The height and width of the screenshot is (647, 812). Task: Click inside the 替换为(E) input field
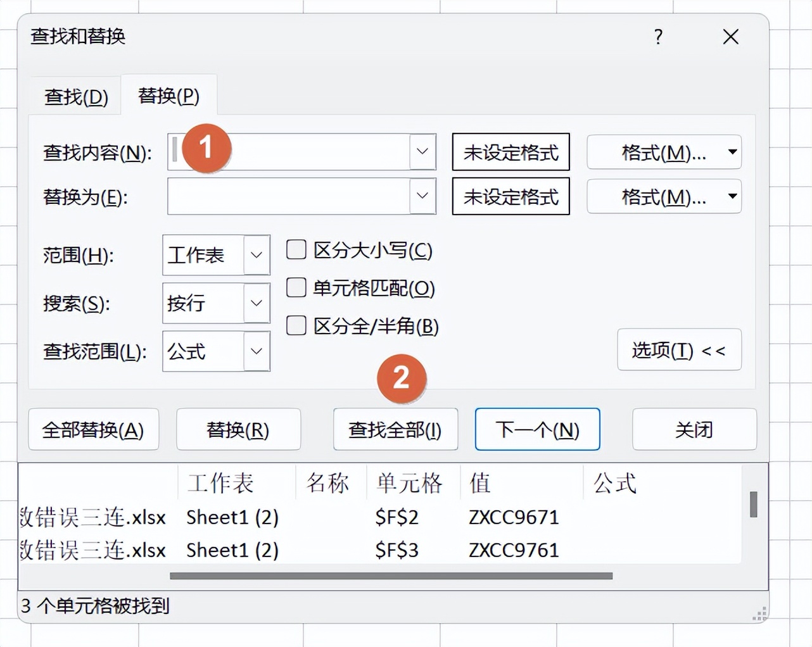pyautogui.click(x=285, y=196)
